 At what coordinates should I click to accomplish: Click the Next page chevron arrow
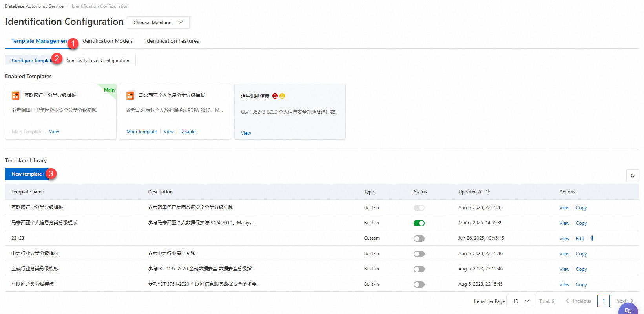(x=632, y=301)
